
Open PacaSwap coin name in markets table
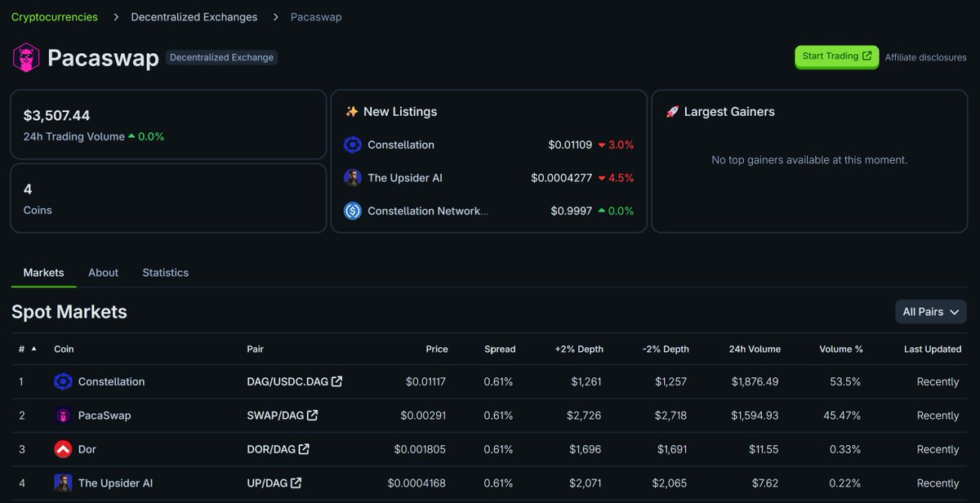[x=105, y=416]
